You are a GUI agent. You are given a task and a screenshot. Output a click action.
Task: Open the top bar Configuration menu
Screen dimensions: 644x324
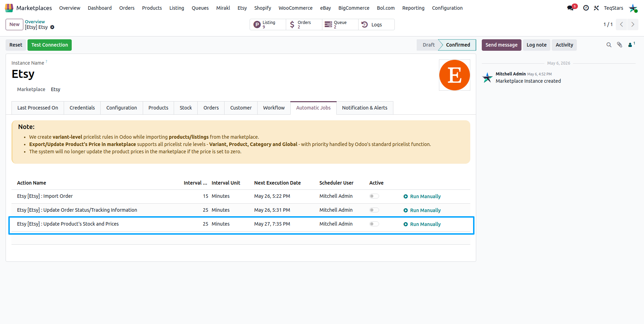[x=447, y=8]
